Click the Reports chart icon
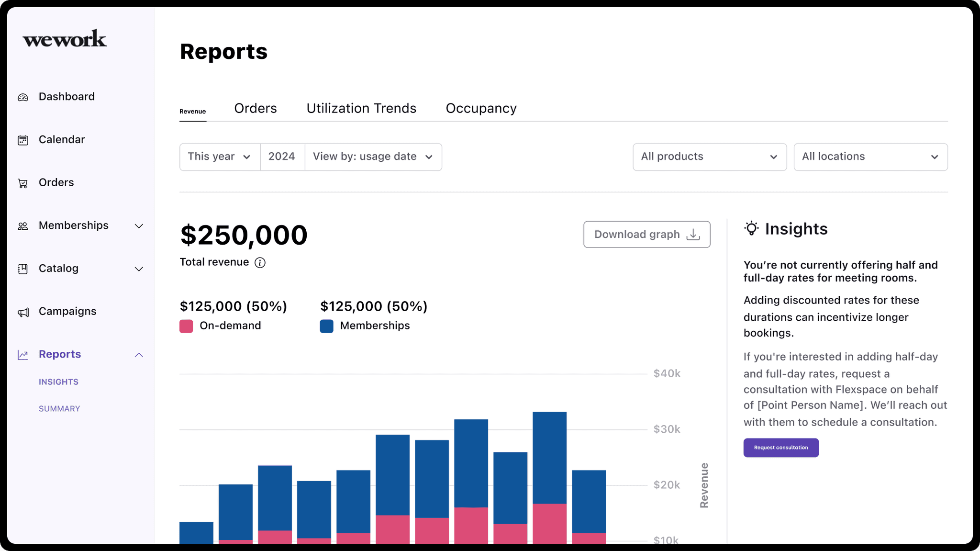This screenshot has height=551, width=980. [23, 355]
